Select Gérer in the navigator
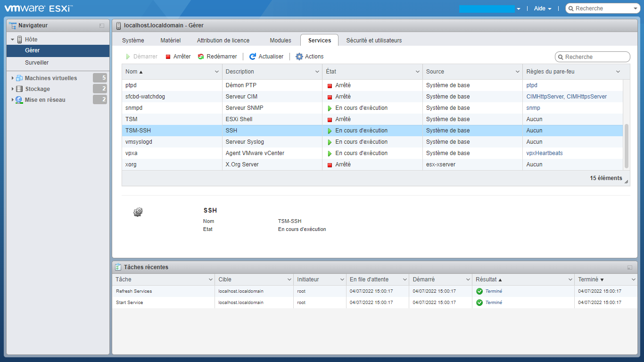 [x=58, y=50]
